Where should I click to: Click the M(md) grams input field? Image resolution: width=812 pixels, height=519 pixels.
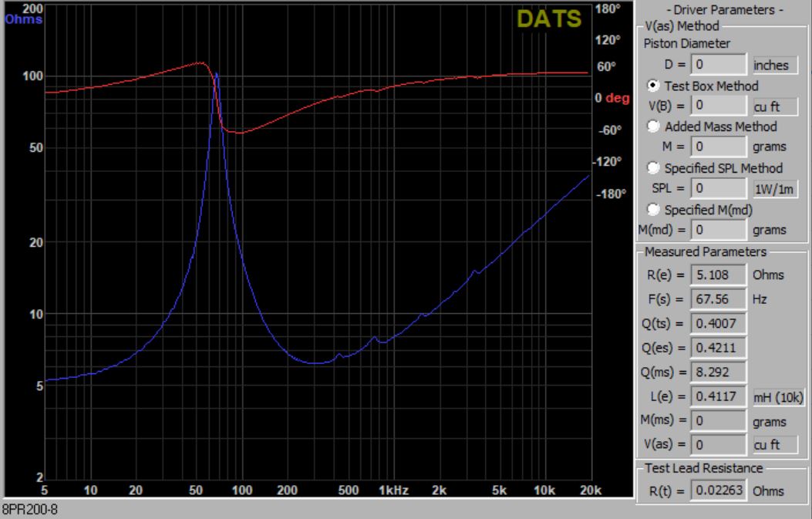coord(718,230)
